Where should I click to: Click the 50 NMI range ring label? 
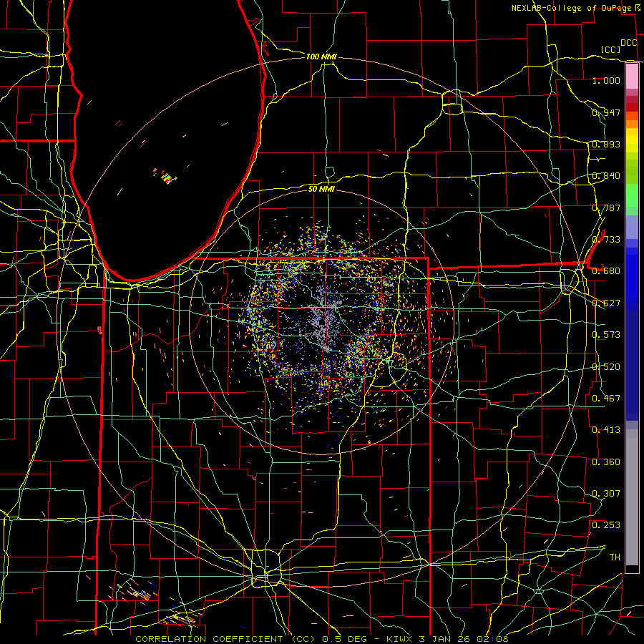point(321,189)
